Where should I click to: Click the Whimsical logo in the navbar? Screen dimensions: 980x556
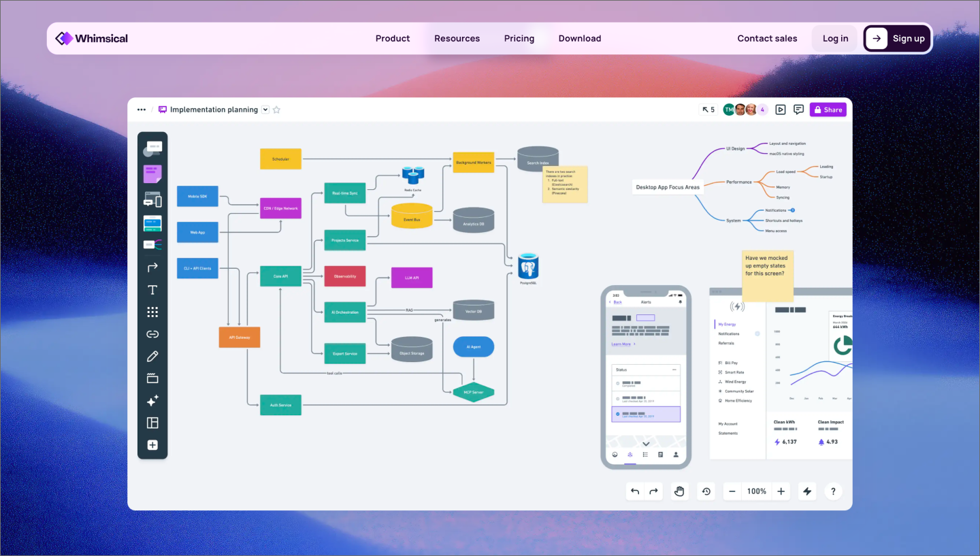click(91, 38)
